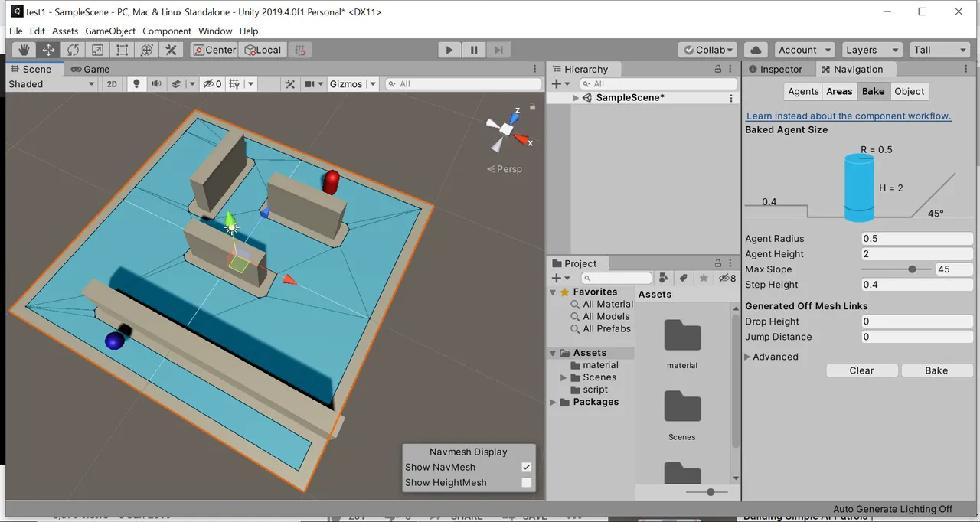Open the component workflow link

pyautogui.click(x=848, y=116)
